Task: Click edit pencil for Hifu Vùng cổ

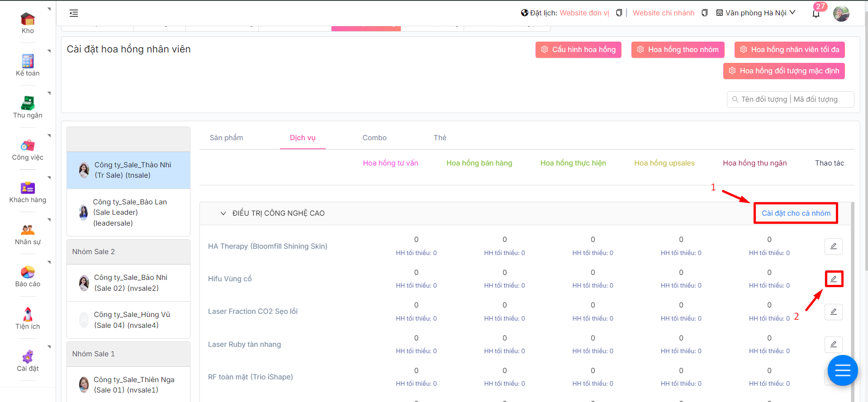Action: pos(833,279)
